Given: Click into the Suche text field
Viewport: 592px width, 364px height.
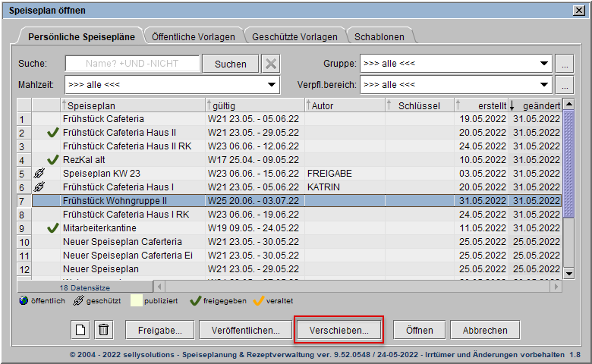Looking at the screenshot, I should tap(132, 64).
